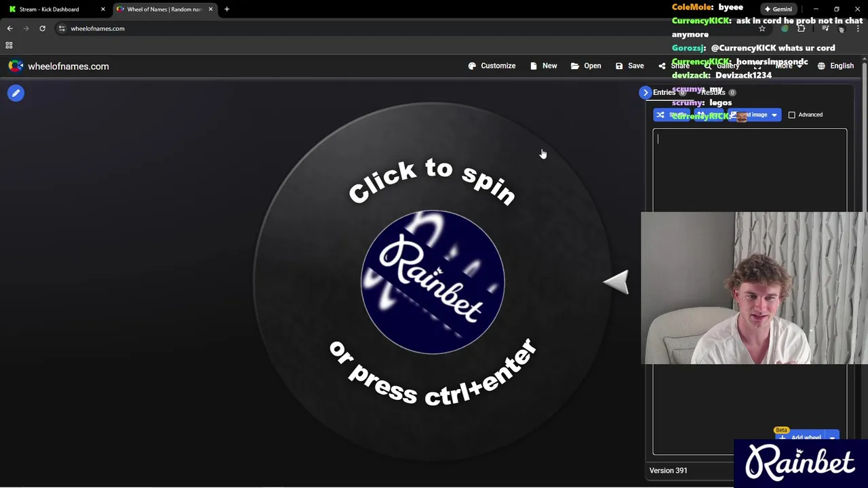868x488 pixels.
Task: Open a saved wheel via Open
Action: pos(586,66)
